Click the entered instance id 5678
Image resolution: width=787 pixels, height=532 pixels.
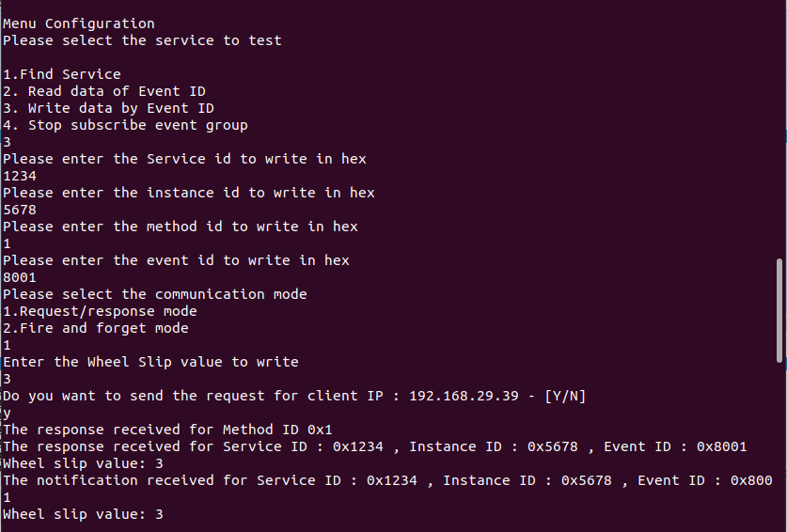(20, 210)
